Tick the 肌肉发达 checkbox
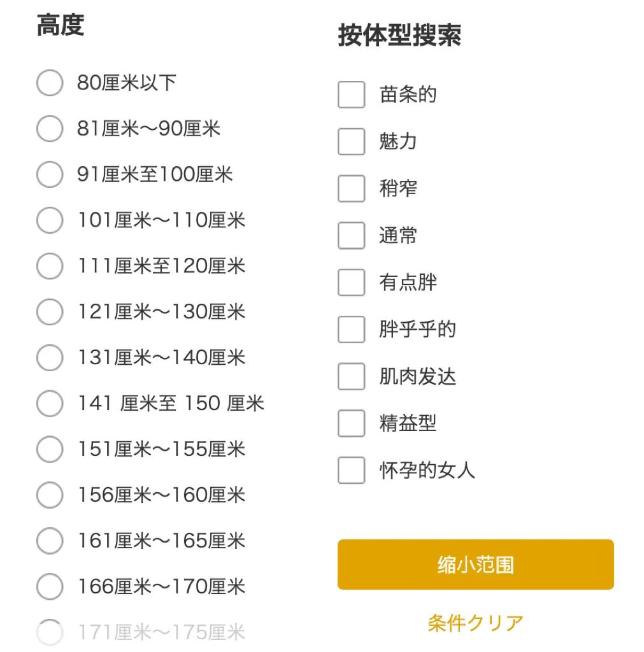Viewport: 644px width, 652px height. tap(351, 377)
